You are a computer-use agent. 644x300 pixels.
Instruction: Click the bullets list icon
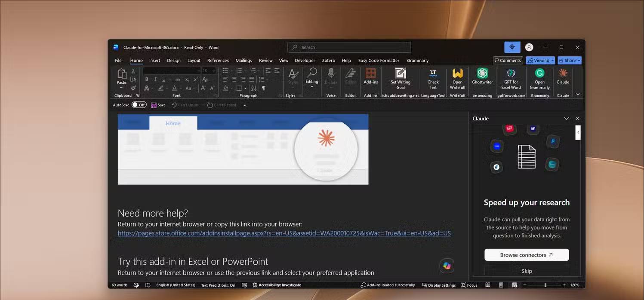pos(225,71)
